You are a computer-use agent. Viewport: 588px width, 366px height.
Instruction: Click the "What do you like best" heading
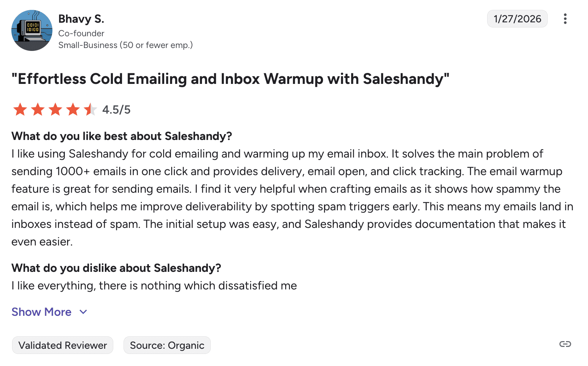(x=122, y=136)
